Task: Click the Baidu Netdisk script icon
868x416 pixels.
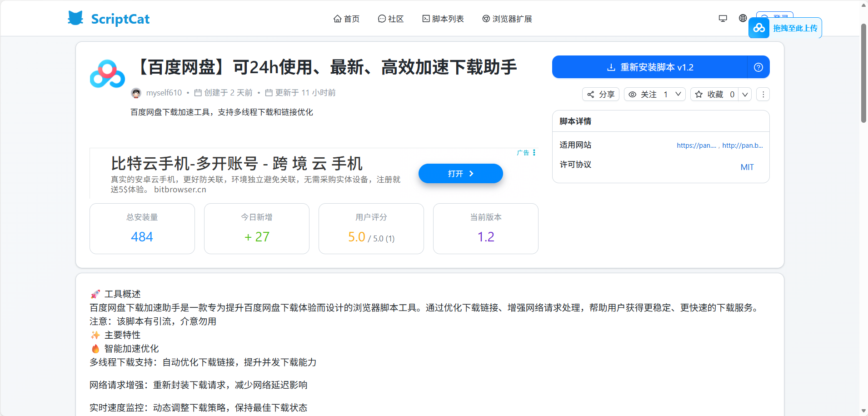Action: 107,74
